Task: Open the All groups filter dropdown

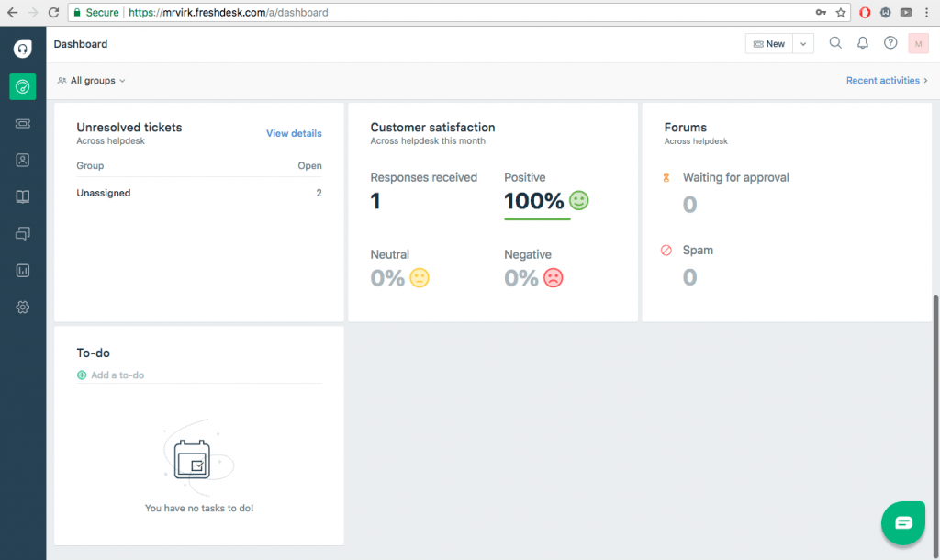Action: click(92, 81)
